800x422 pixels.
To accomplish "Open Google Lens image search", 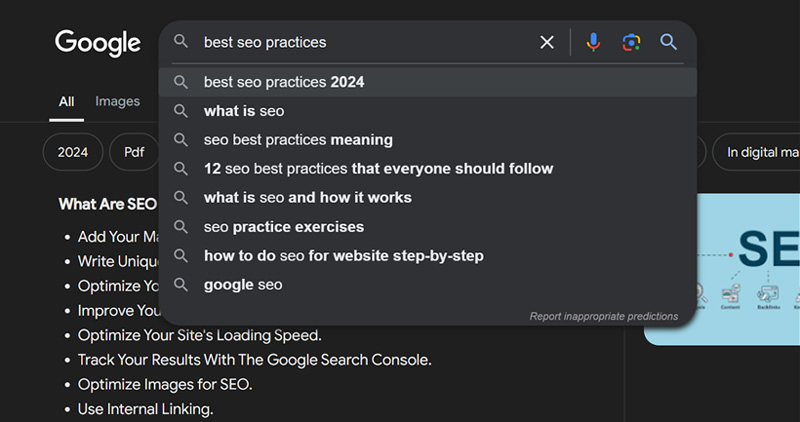I will click(x=631, y=42).
